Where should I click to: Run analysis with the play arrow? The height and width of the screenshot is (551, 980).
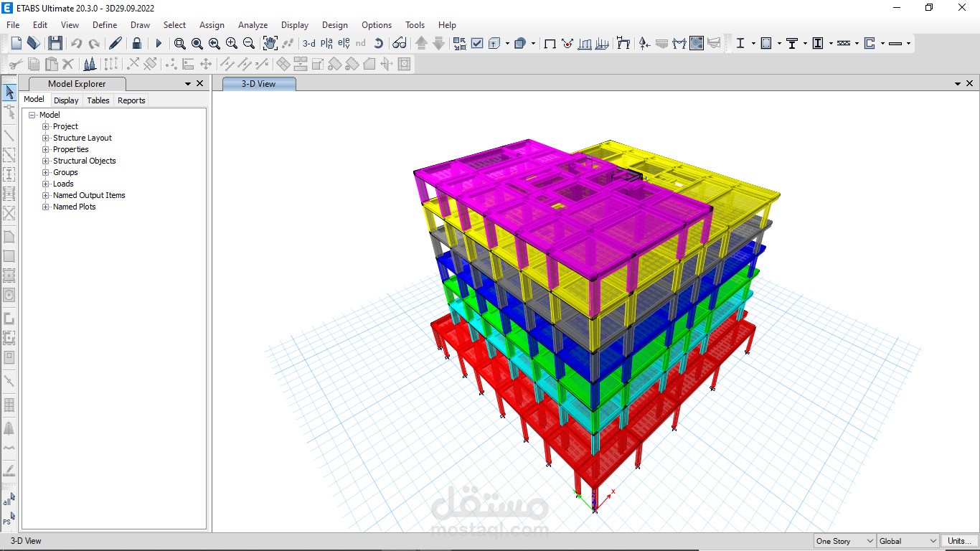(159, 43)
